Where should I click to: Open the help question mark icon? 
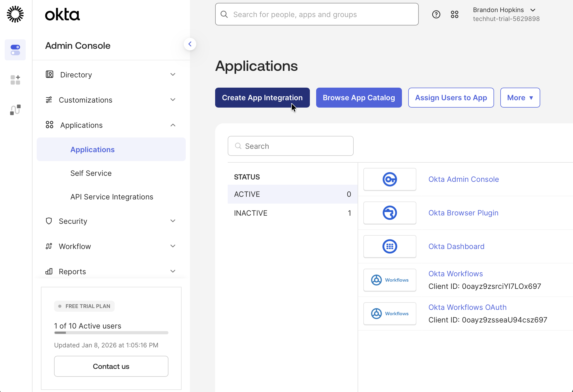(x=436, y=14)
